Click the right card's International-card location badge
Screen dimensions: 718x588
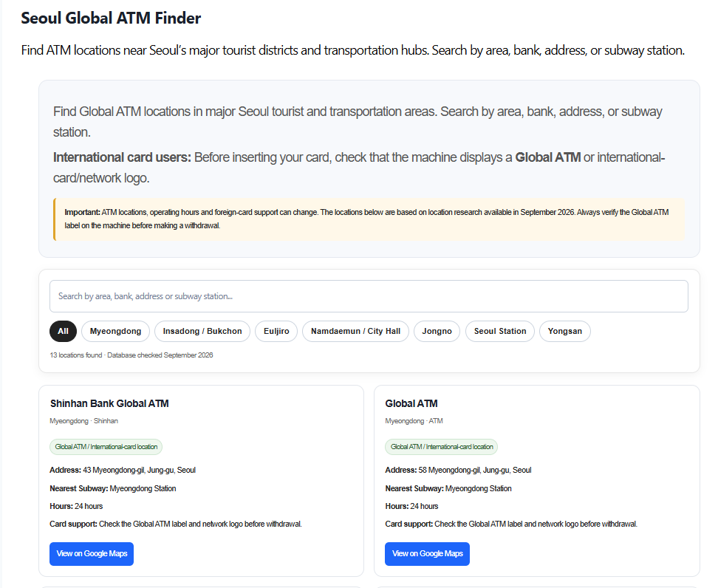442,446
